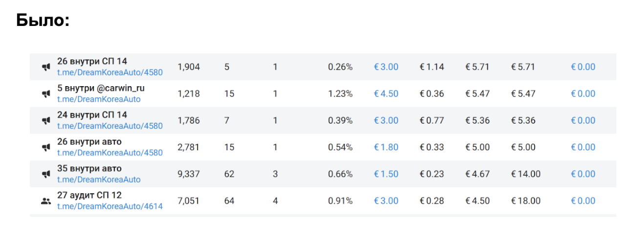Image resolution: width=644 pixels, height=231 pixels.
Task: Select ad title '26 внутри авто'
Action: (x=89, y=142)
